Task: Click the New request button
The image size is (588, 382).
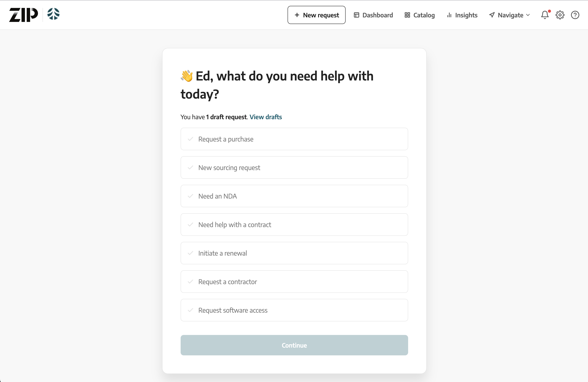Action: (x=316, y=15)
